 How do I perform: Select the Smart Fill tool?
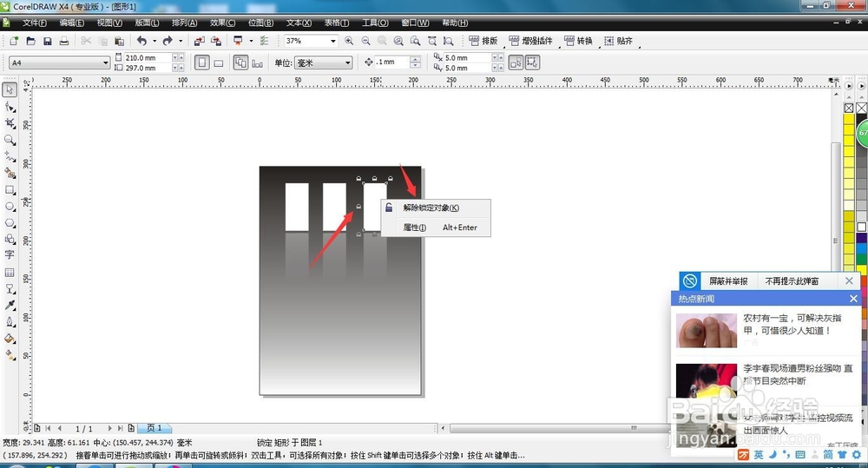[10, 173]
